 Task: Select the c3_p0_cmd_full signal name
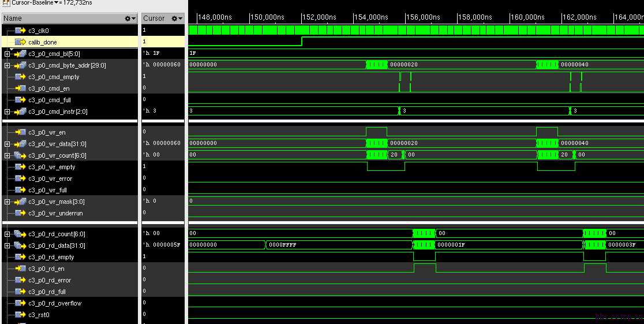[50, 100]
